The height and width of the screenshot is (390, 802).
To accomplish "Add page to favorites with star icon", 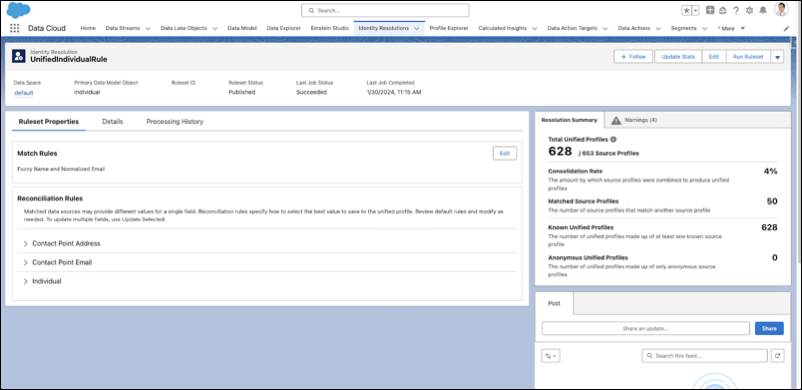I will tap(686, 10).
